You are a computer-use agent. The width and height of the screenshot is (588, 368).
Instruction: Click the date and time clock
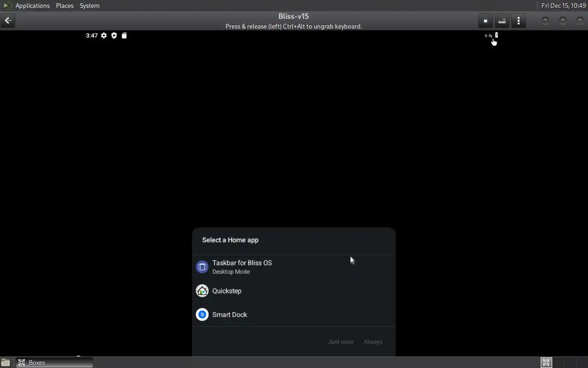(x=564, y=6)
